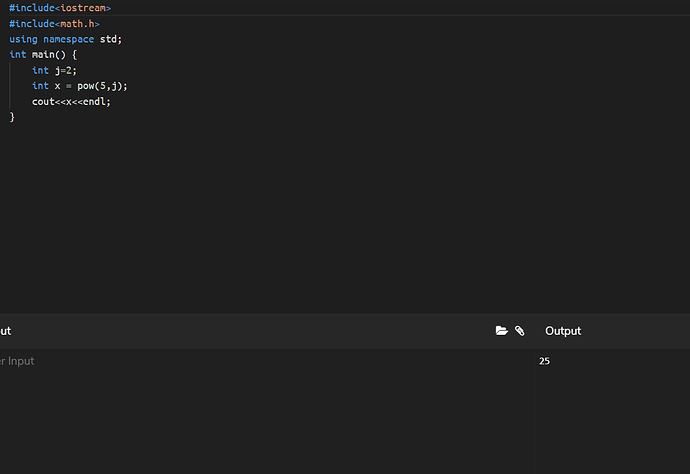
Task: Click the cout keyword in the code
Action: [42, 101]
